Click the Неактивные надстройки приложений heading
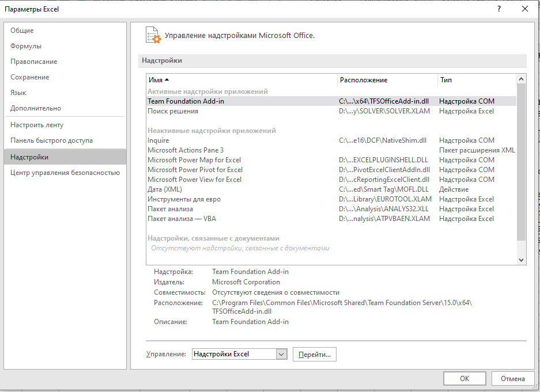Image resolution: width=540 pixels, height=392 pixels. (x=212, y=131)
